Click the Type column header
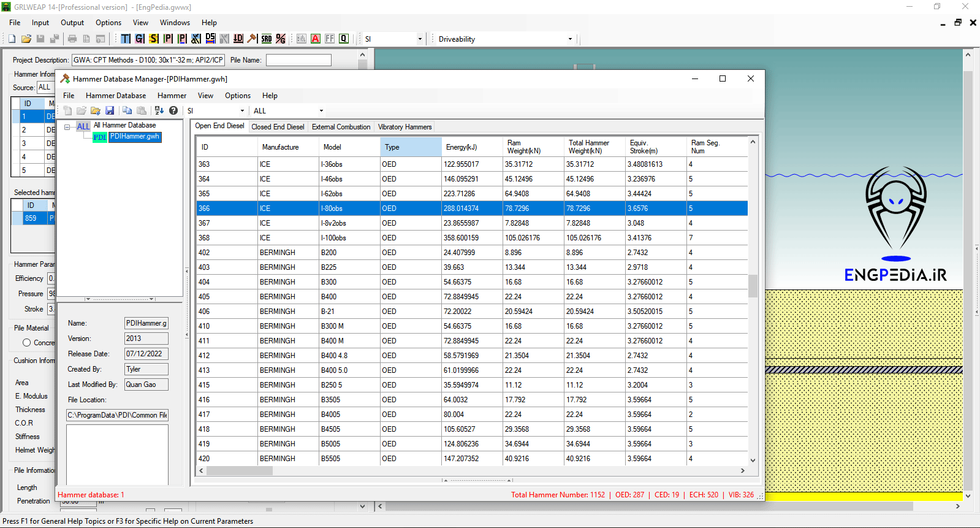Image resolution: width=980 pixels, height=528 pixels. click(x=411, y=147)
